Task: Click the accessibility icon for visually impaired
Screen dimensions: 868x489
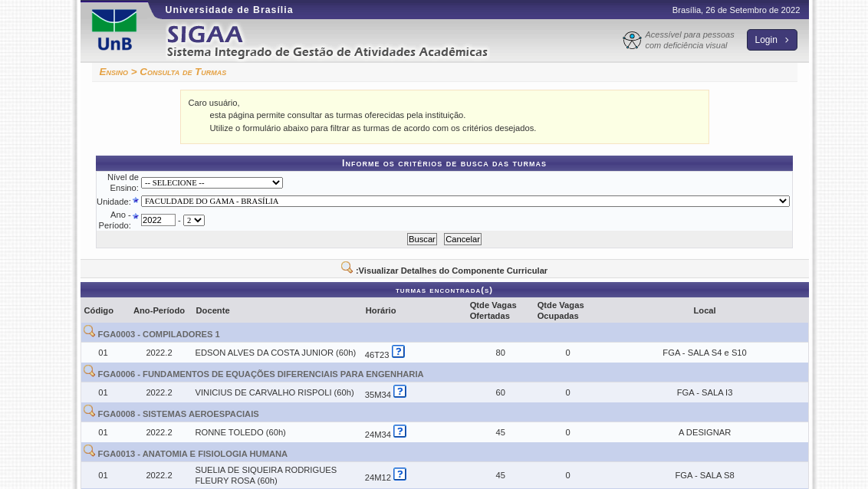Action: pyautogui.click(x=632, y=41)
